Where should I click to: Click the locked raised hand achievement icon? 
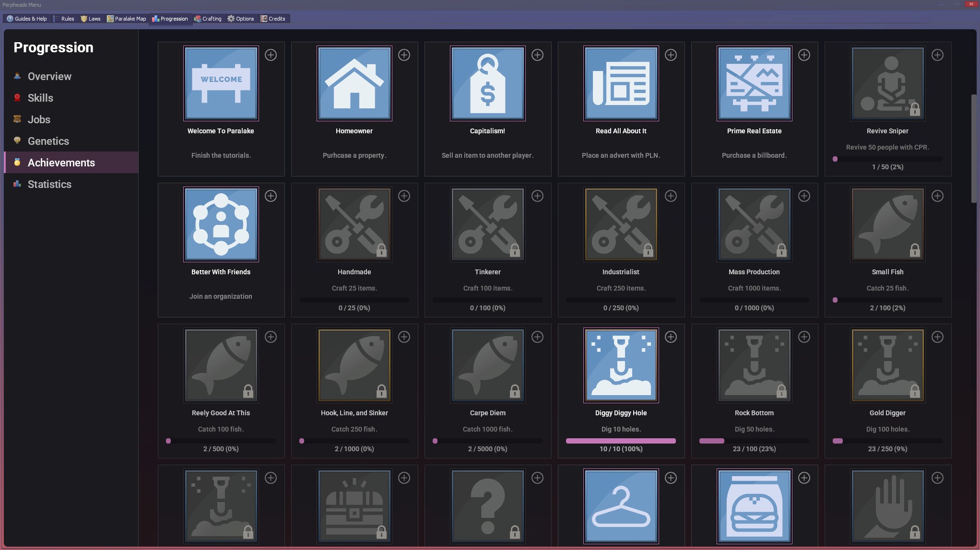[x=888, y=506]
